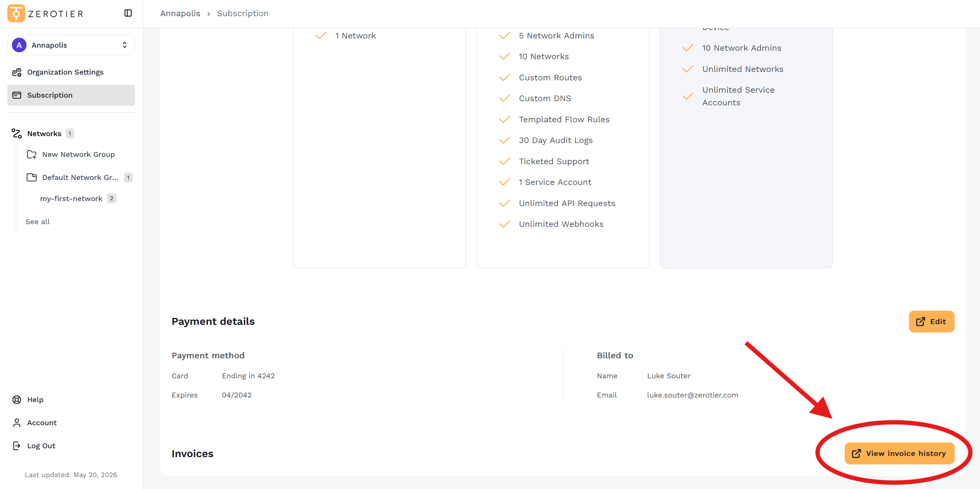The width and height of the screenshot is (980, 489).
Task: Open Help menu item
Action: point(35,400)
